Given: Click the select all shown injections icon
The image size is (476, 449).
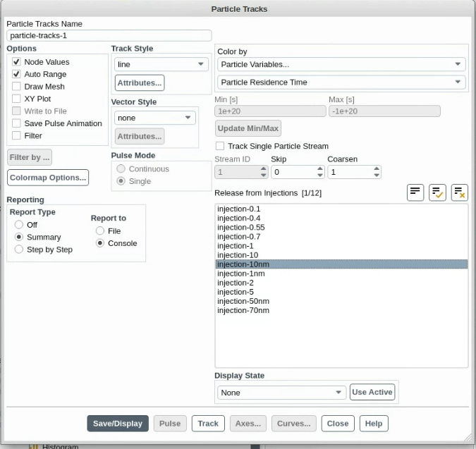Looking at the screenshot, I should coord(437,192).
